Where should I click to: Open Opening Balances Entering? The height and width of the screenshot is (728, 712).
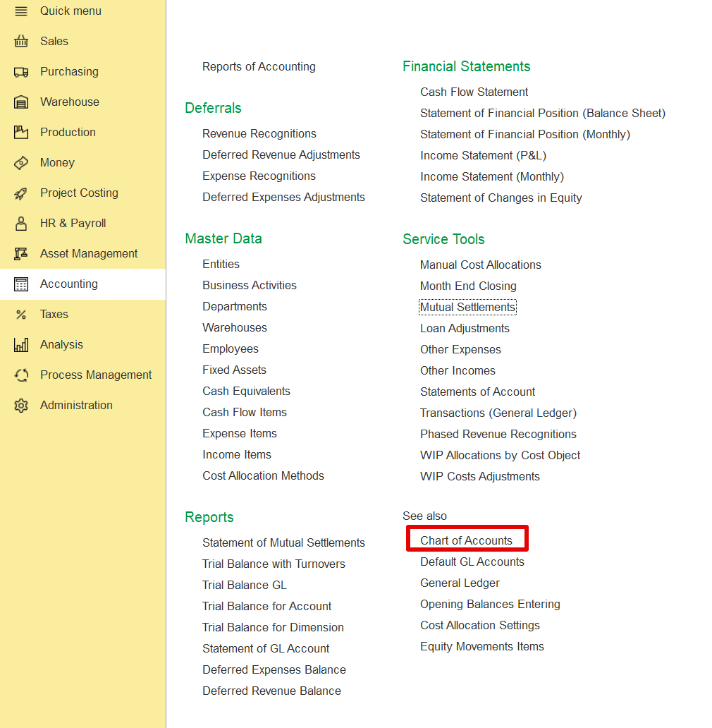coord(490,605)
